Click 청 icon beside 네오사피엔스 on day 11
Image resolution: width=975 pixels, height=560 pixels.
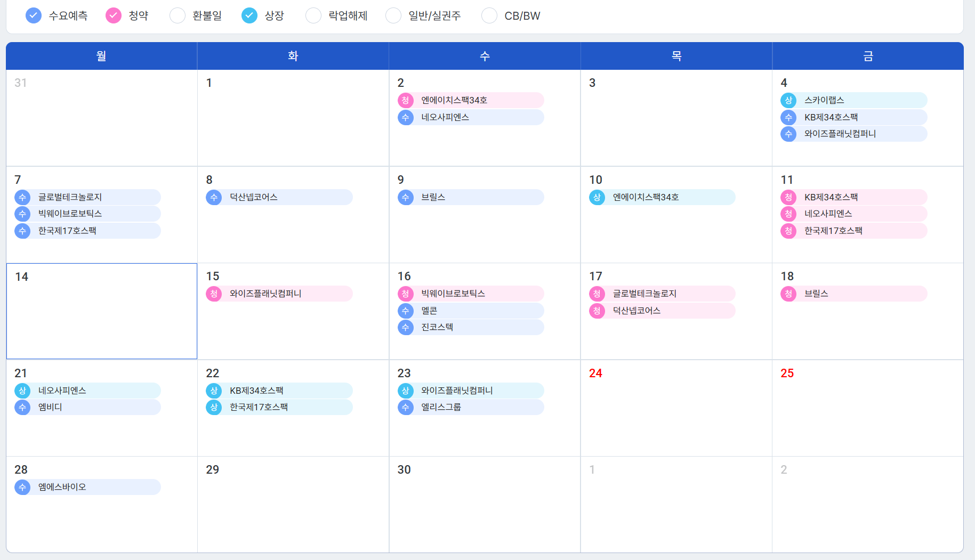(x=788, y=214)
